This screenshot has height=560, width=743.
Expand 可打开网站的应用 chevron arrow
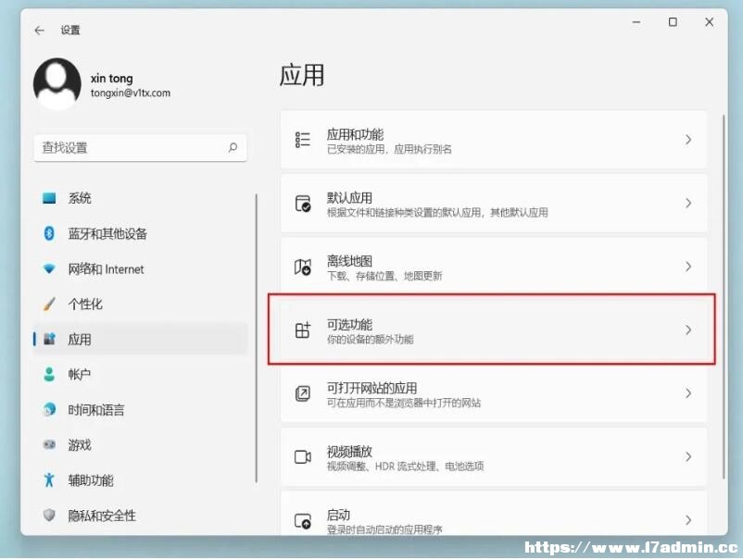point(688,393)
